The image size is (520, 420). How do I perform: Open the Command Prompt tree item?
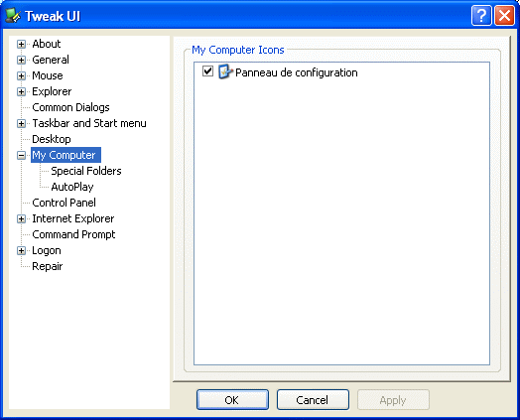pyautogui.click(x=73, y=234)
